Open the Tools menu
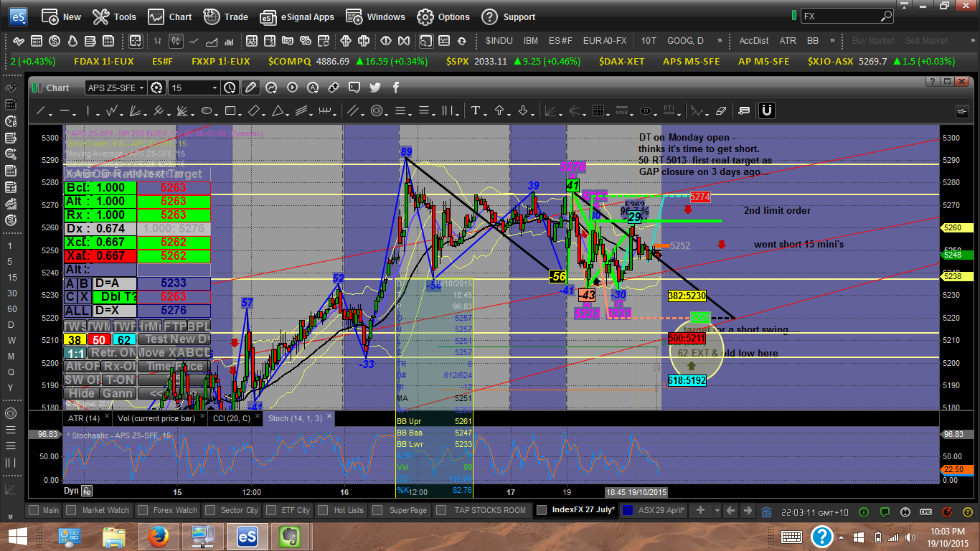The image size is (980, 551). pyautogui.click(x=115, y=17)
